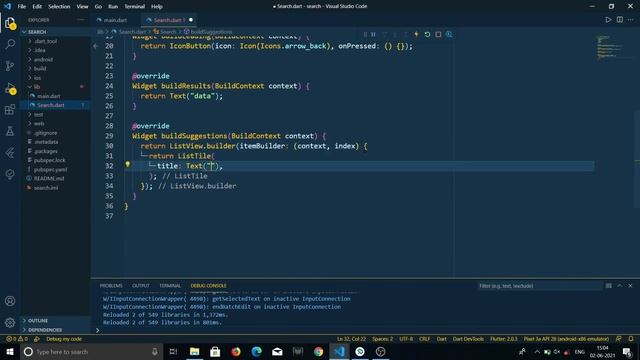Change line ending via CRLF
The width and height of the screenshot is (640, 360).
click(424, 339)
